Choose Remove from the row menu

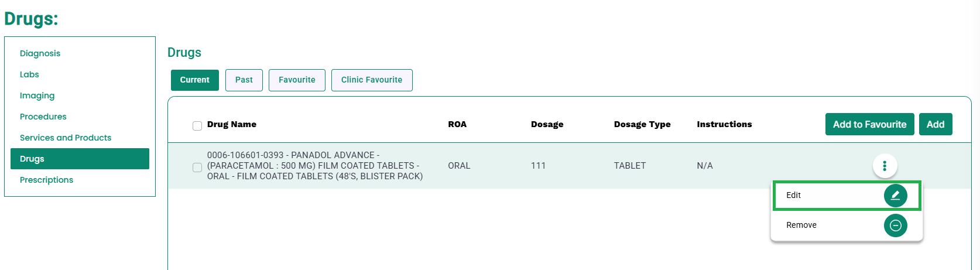tap(847, 225)
